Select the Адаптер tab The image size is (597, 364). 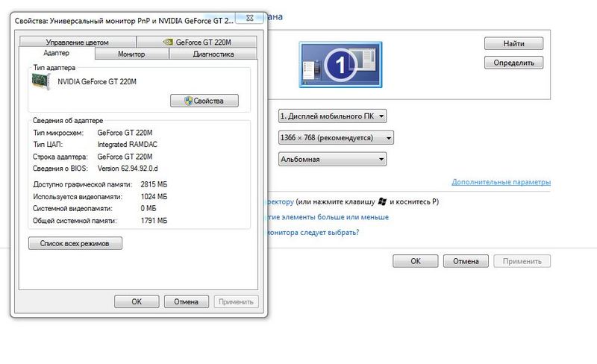57,54
